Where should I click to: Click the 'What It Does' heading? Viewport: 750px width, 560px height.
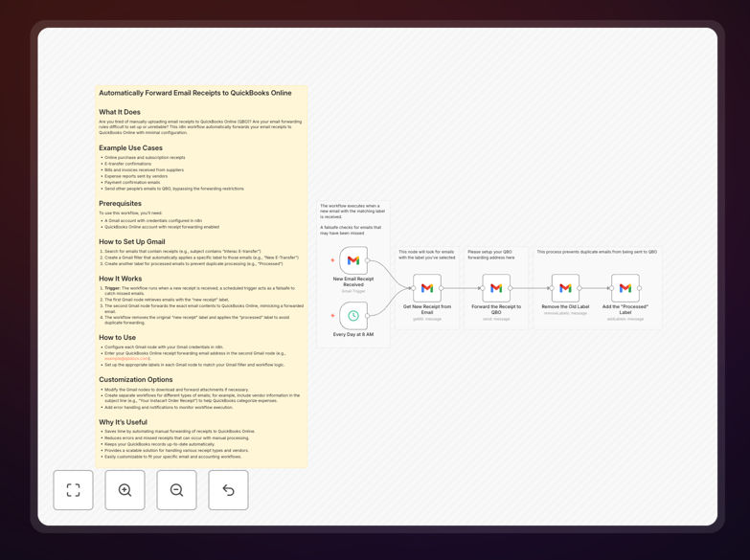click(120, 112)
